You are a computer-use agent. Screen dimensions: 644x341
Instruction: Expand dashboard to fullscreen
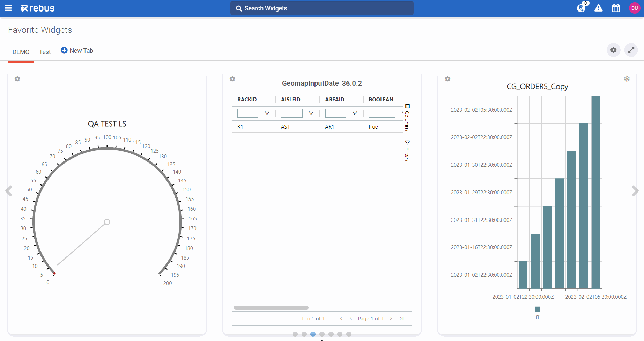(631, 50)
